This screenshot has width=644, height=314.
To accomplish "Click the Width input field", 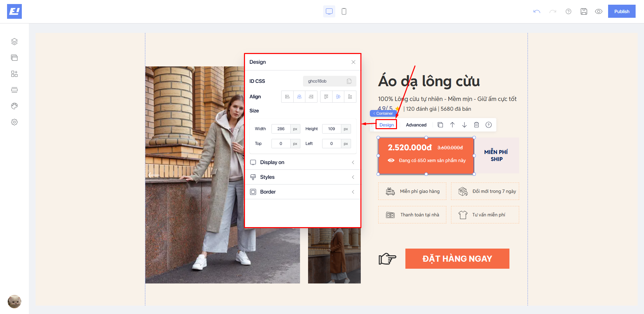I will (281, 129).
